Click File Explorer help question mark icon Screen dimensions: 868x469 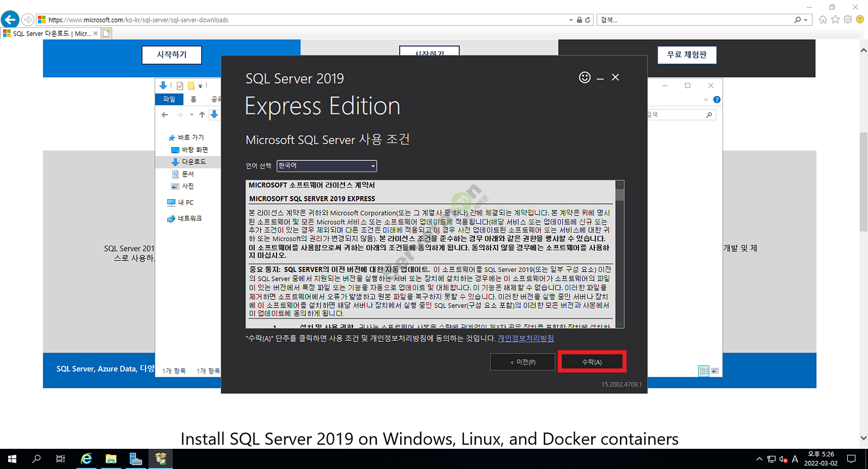click(716, 99)
